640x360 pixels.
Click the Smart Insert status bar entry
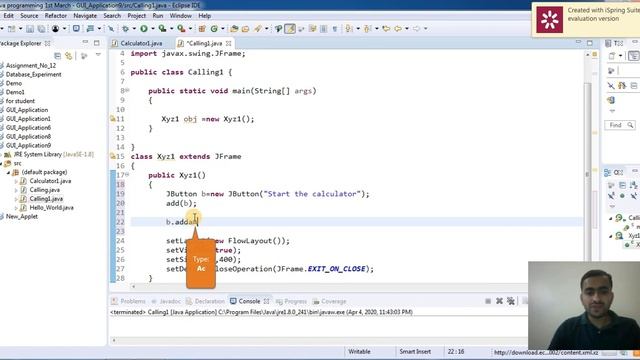(x=415, y=352)
